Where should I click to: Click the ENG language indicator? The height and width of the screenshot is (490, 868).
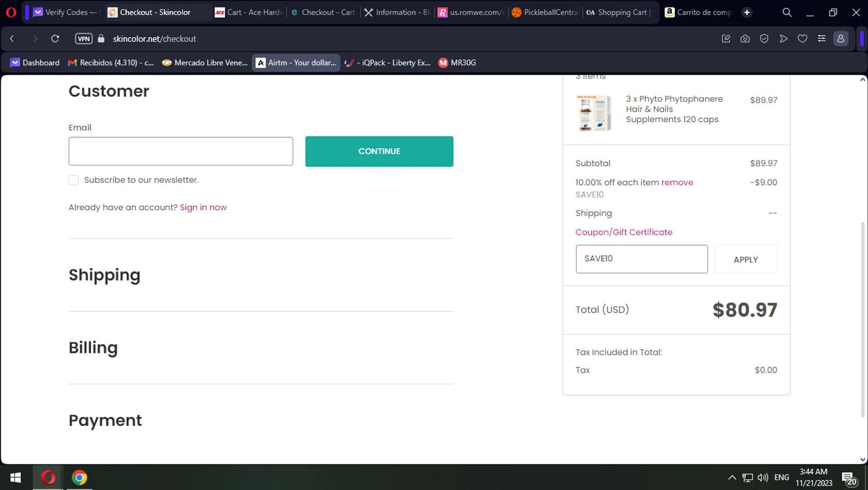click(x=781, y=477)
